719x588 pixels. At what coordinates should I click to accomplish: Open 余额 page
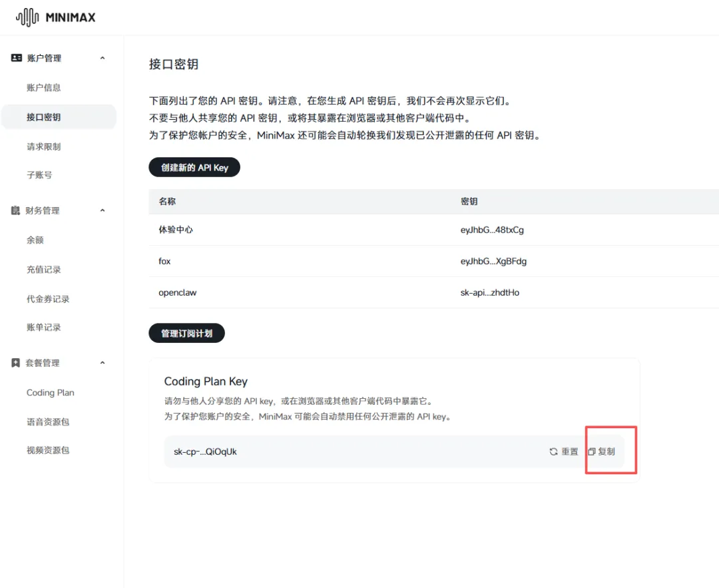[x=35, y=240]
